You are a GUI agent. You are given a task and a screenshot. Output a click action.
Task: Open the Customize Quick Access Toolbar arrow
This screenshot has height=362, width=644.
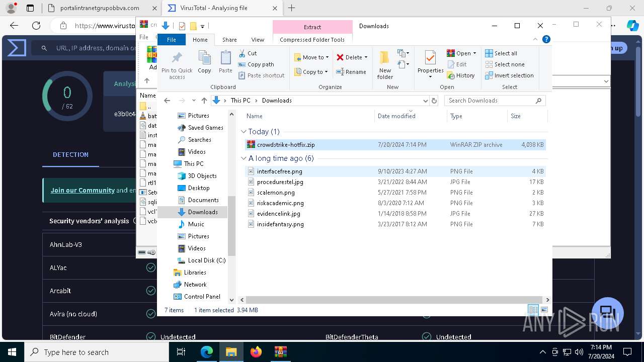pos(202,26)
